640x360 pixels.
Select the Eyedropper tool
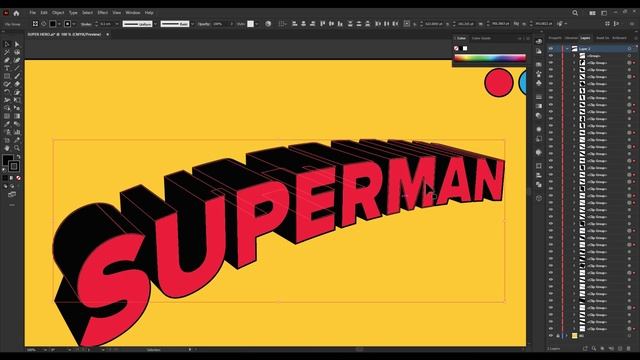click(7, 124)
